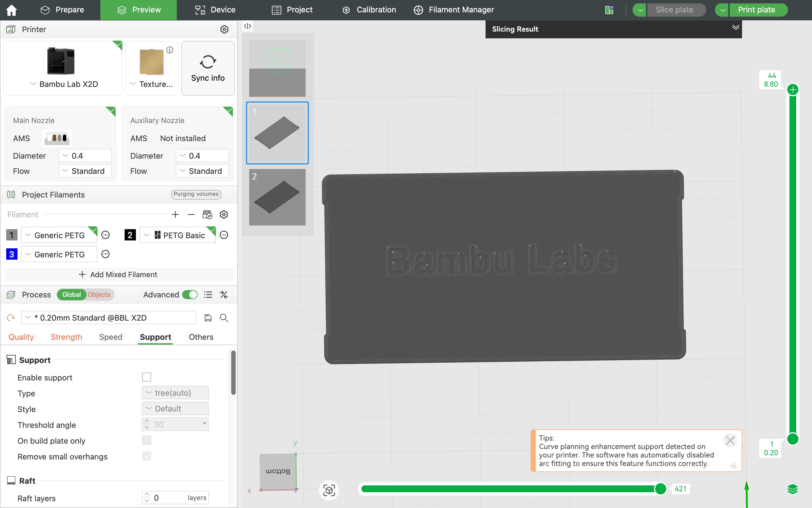Check the Enable support checkbox
The width and height of the screenshot is (812, 508).
147,377
